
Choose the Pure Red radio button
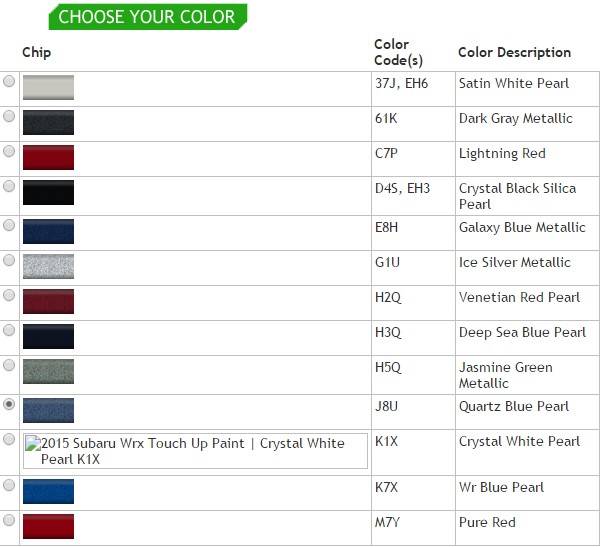click(10, 520)
